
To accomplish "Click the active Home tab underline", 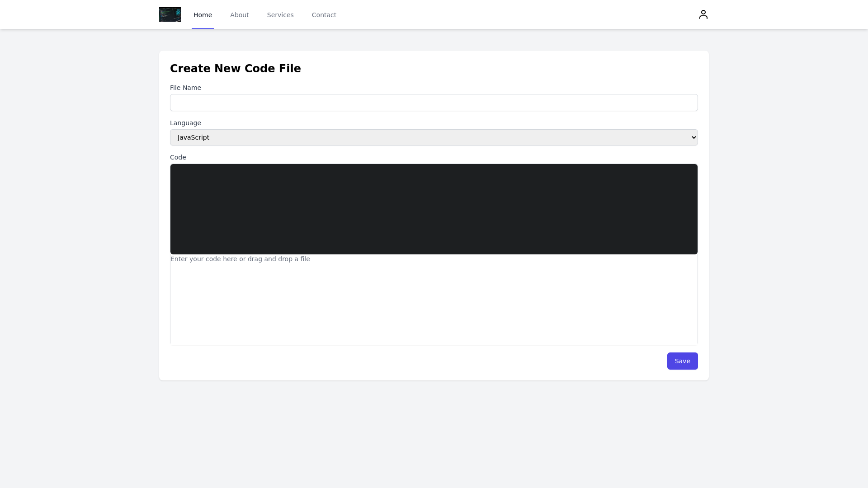I will click(x=203, y=28).
